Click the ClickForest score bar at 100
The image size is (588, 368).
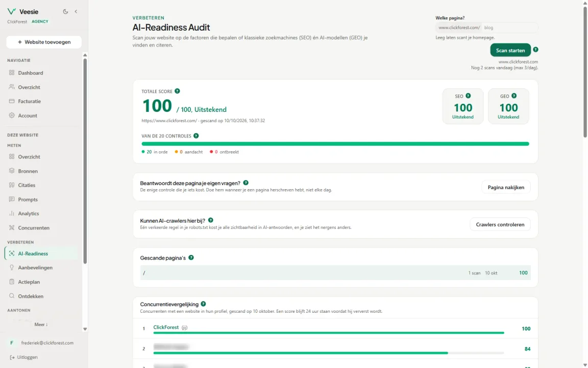click(x=329, y=333)
